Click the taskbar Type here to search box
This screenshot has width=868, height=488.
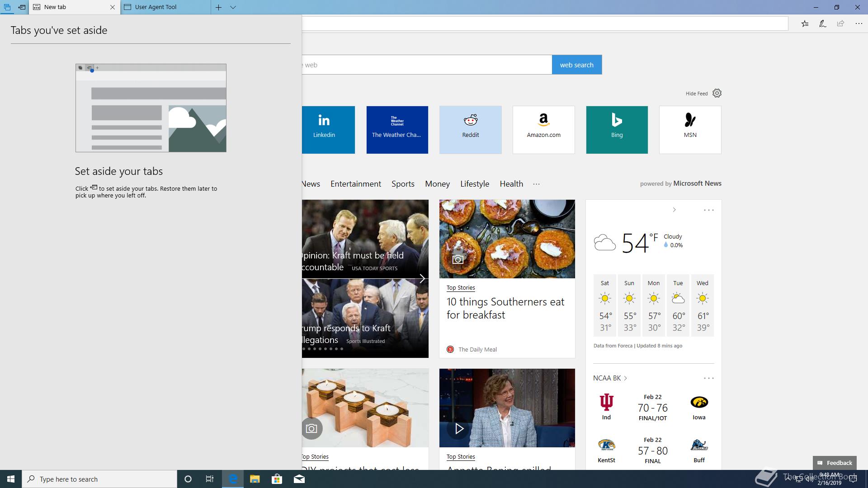click(x=99, y=479)
